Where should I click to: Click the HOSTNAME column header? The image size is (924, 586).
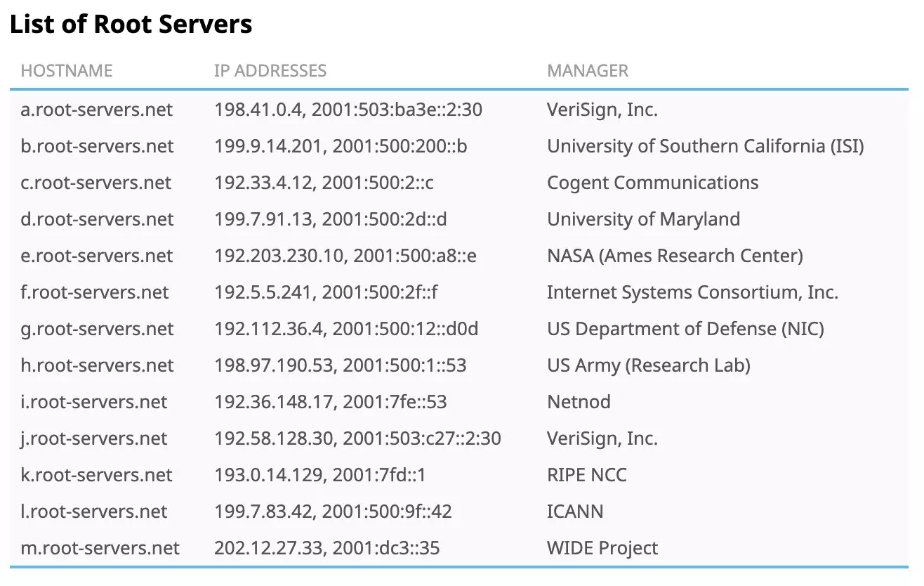67,71
